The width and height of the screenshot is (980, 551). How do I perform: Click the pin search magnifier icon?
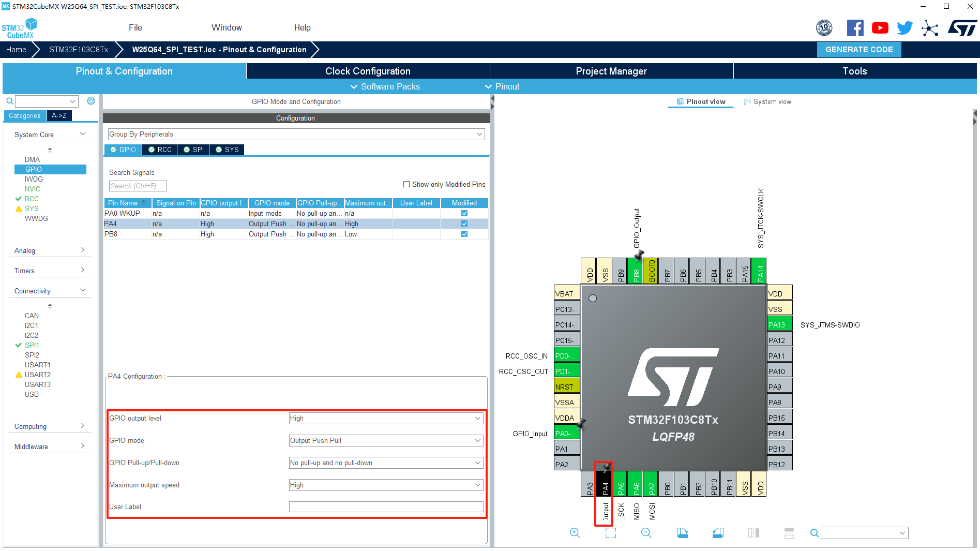point(815,533)
